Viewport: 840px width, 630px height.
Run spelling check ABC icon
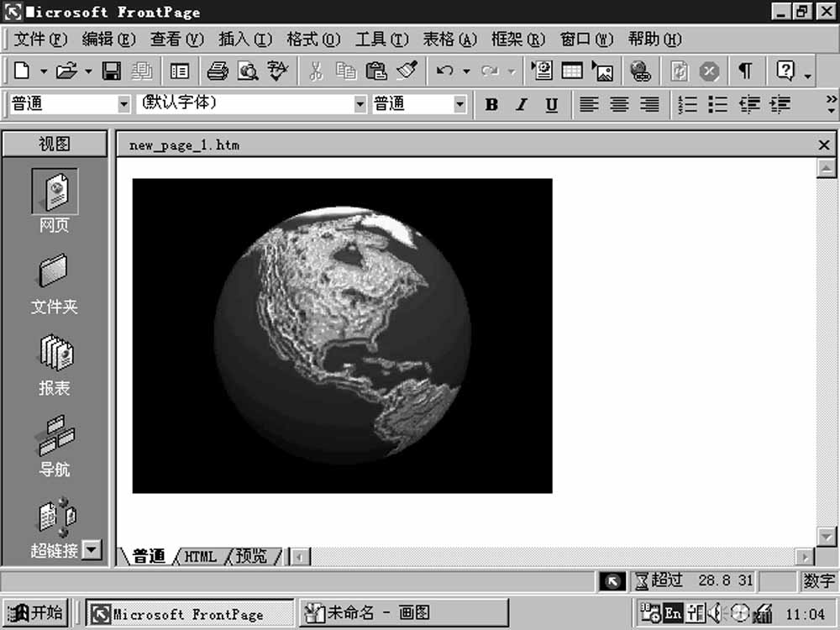pos(277,71)
